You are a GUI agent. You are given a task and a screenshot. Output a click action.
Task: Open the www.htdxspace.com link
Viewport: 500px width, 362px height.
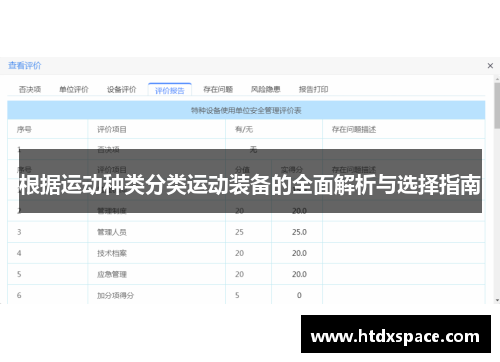point(396,334)
